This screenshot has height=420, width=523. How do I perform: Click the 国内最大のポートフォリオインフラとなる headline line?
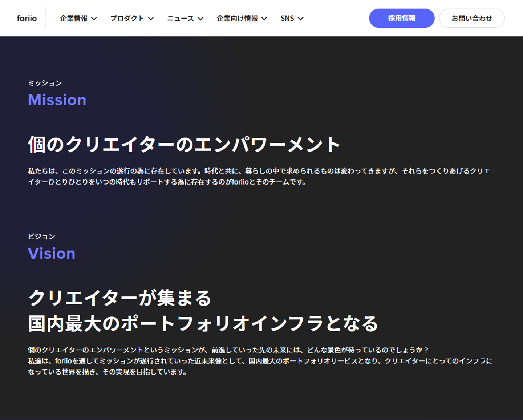click(x=203, y=324)
